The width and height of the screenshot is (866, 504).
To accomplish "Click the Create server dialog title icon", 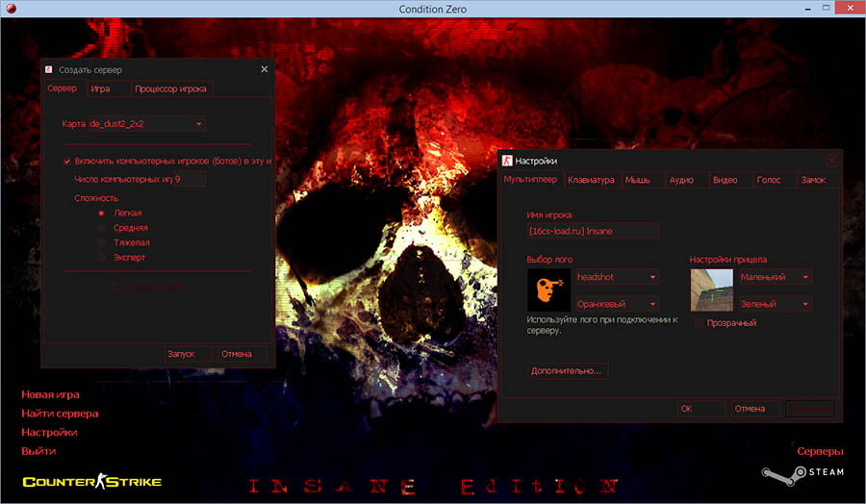I will pos(49,69).
